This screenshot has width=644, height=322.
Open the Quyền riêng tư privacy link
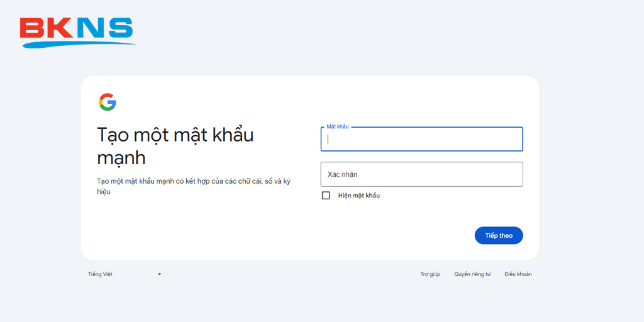tap(472, 274)
